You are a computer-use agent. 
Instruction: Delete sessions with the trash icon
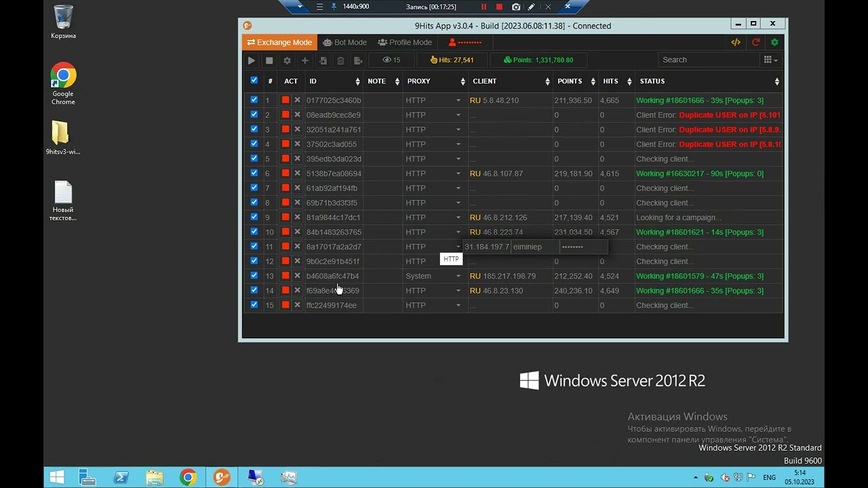tap(340, 60)
